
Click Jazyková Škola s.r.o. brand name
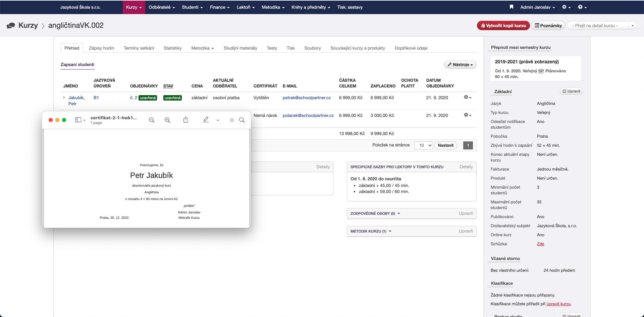pyautogui.click(x=80, y=7)
